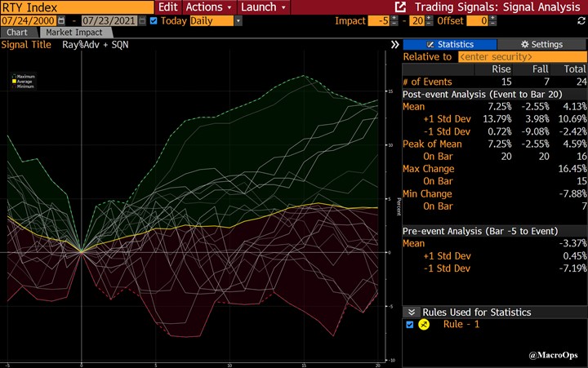
Task: Expand the Launch menu
Action: (x=262, y=7)
